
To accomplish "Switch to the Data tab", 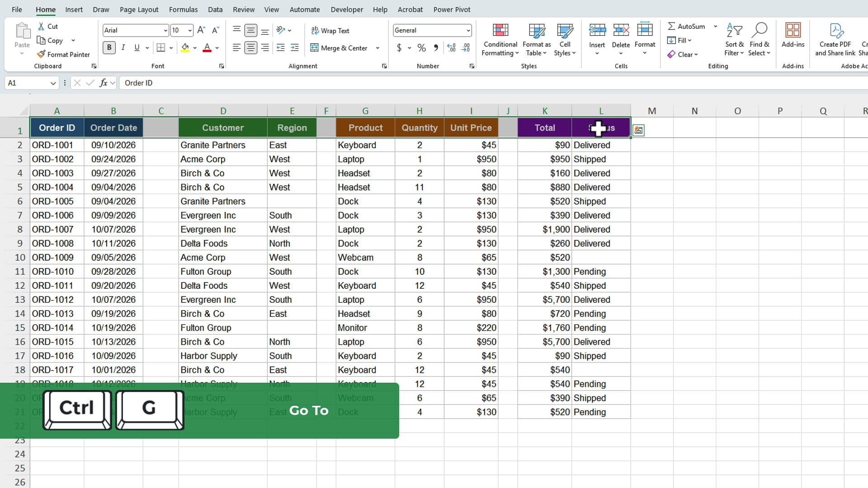I will point(215,9).
